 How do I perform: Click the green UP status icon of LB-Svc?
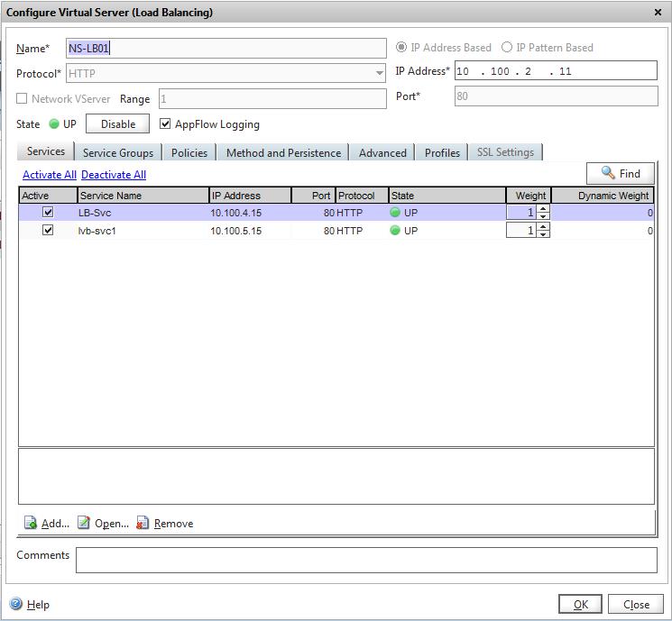(395, 213)
